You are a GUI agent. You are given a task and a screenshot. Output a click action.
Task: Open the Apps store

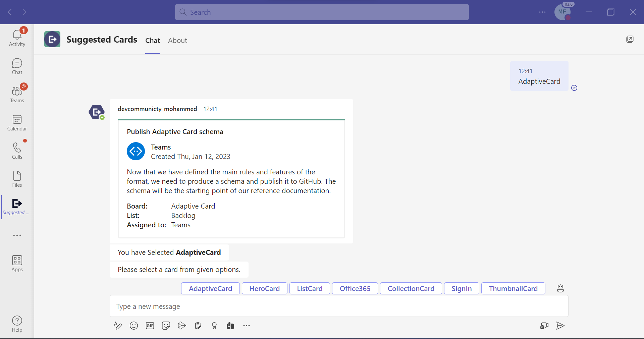pyautogui.click(x=17, y=263)
